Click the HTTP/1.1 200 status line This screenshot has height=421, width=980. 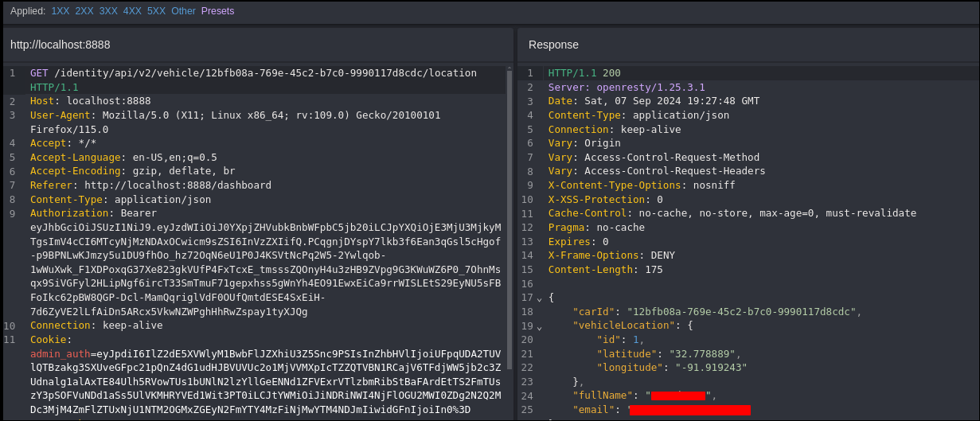584,73
